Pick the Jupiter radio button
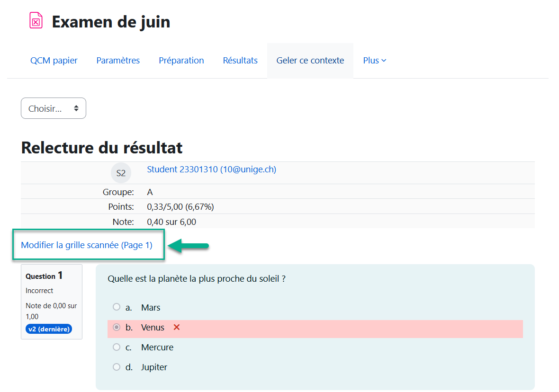The image size is (559, 392). pyautogui.click(x=117, y=367)
